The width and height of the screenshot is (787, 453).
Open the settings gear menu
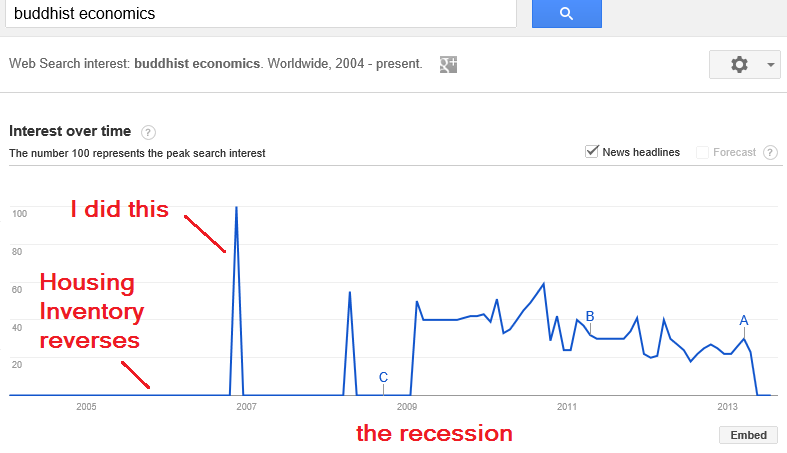pos(739,64)
